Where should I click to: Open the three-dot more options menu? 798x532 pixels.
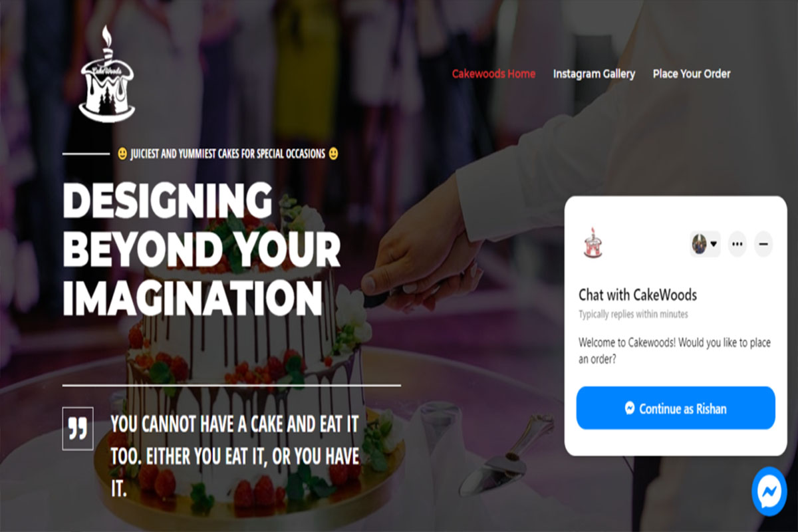point(737,244)
